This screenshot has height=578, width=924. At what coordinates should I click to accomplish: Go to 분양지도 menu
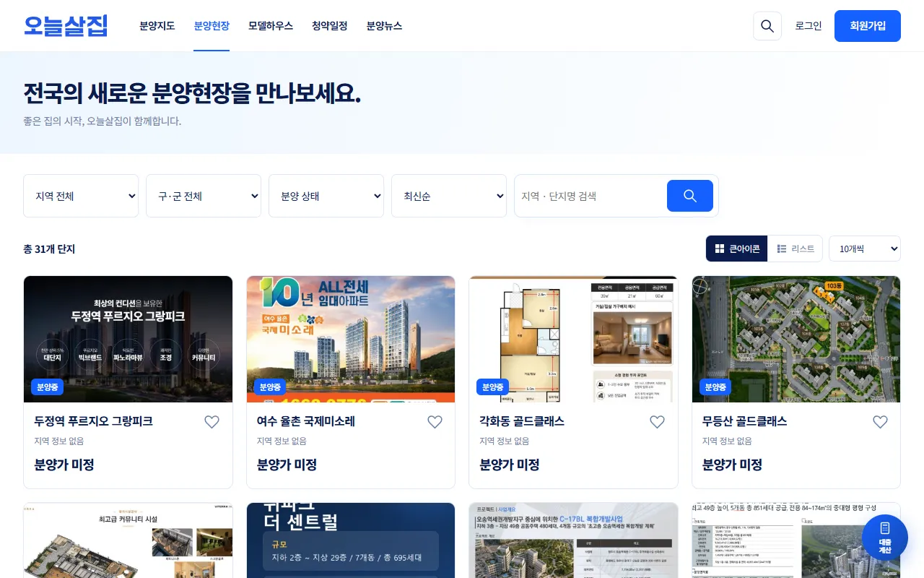[x=157, y=26]
